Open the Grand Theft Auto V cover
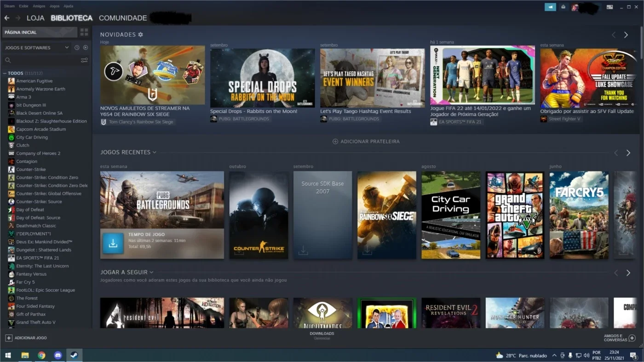The image size is (644, 362). tap(515, 215)
